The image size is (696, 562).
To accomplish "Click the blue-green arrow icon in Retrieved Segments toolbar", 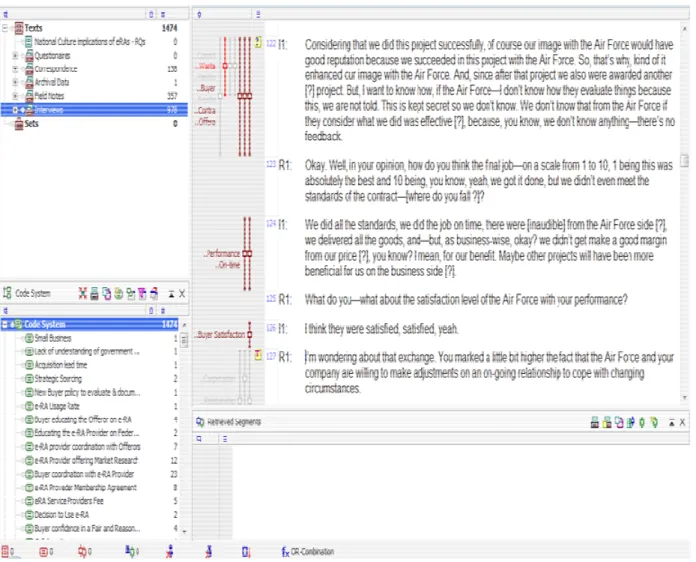I will point(630,422).
